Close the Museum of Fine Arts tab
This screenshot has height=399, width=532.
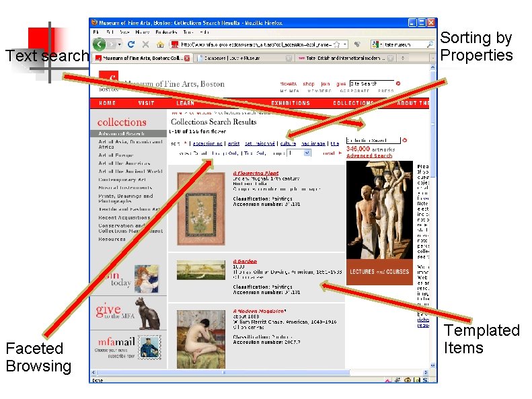tap(187, 58)
